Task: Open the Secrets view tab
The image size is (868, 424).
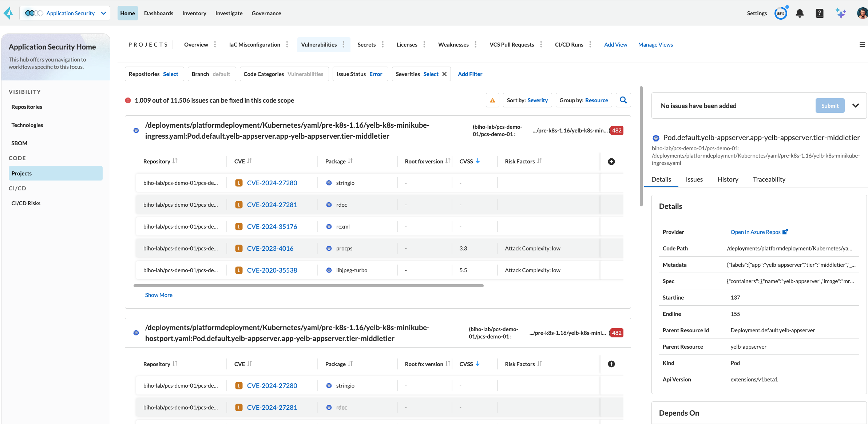Action: coord(366,45)
